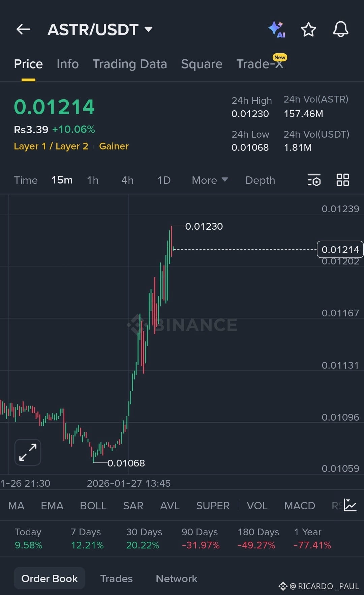Screen dimensions: 364x595
Task: Open chart display settings icon
Action: coord(313,180)
